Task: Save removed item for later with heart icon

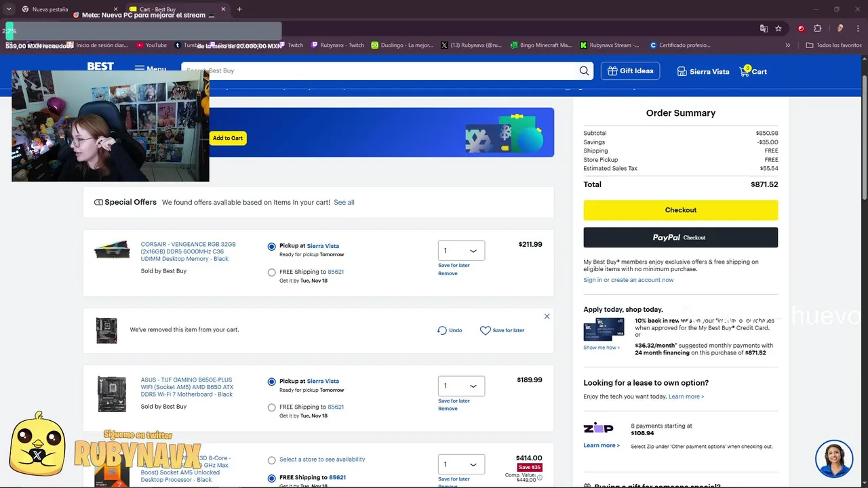Action: click(x=502, y=330)
